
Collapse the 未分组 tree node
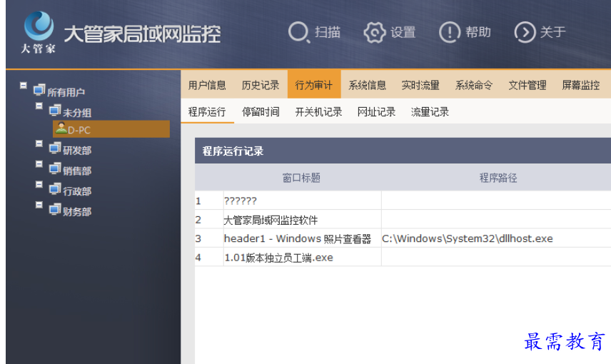point(39,106)
